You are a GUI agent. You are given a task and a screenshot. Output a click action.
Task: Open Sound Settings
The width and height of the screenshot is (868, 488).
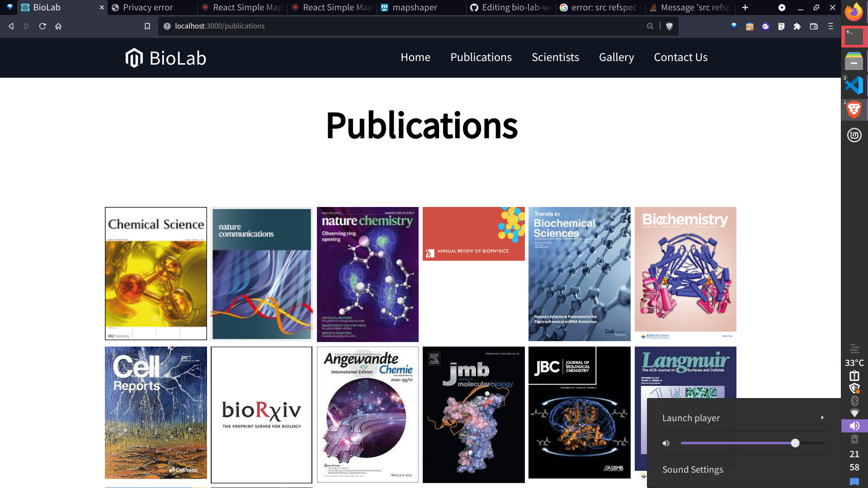693,469
